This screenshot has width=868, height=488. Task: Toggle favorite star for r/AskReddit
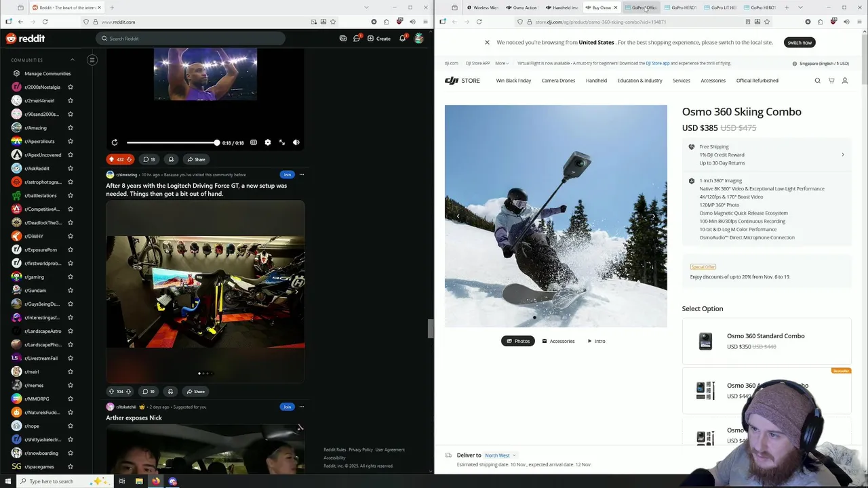click(x=71, y=168)
